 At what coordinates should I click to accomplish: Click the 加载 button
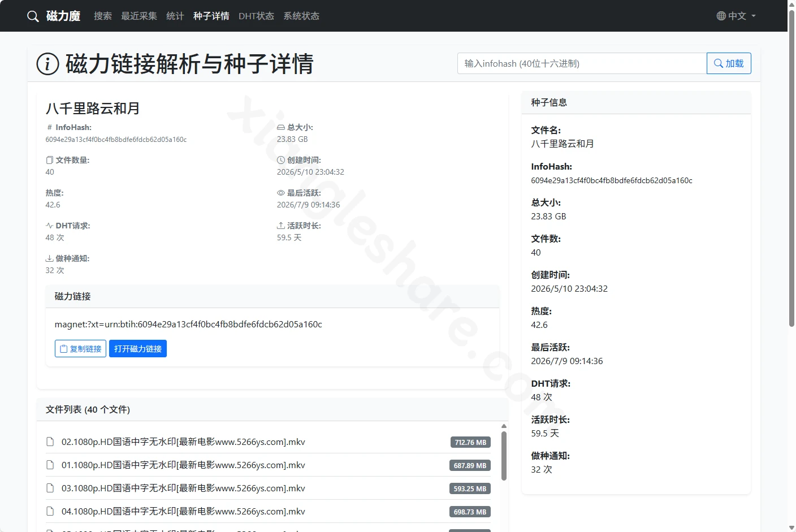729,63
